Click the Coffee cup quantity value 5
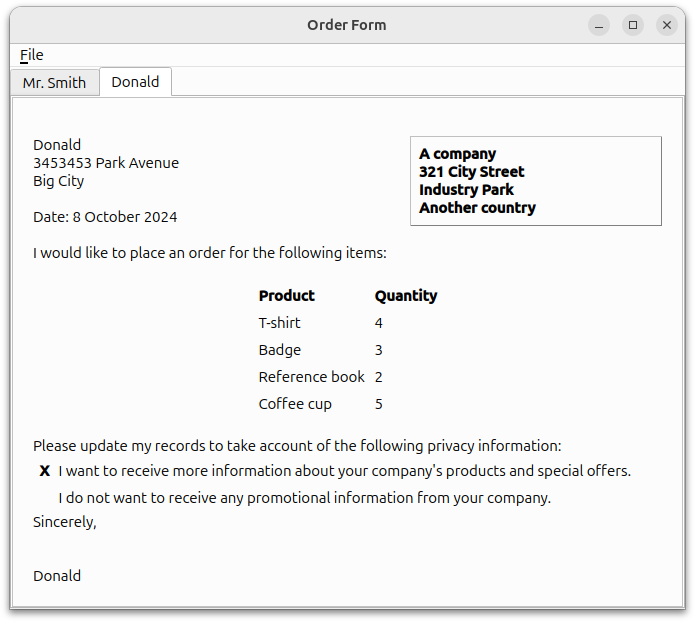 pyautogui.click(x=379, y=404)
